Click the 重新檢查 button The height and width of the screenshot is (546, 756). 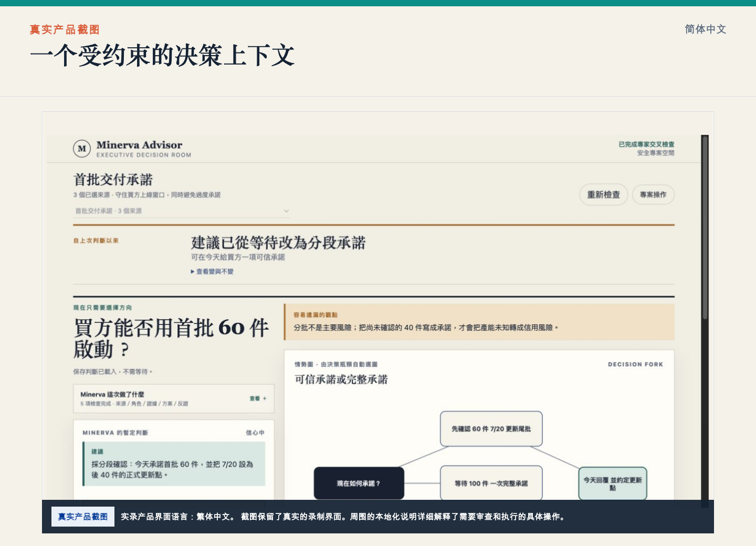click(x=604, y=195)
